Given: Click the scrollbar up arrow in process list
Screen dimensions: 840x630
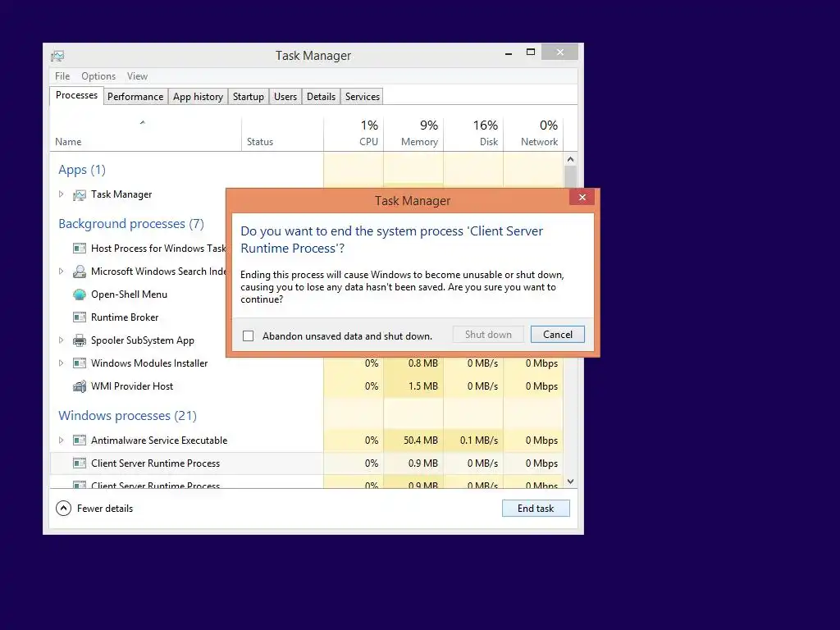Looking at the screenshot, I should (571, 159).
